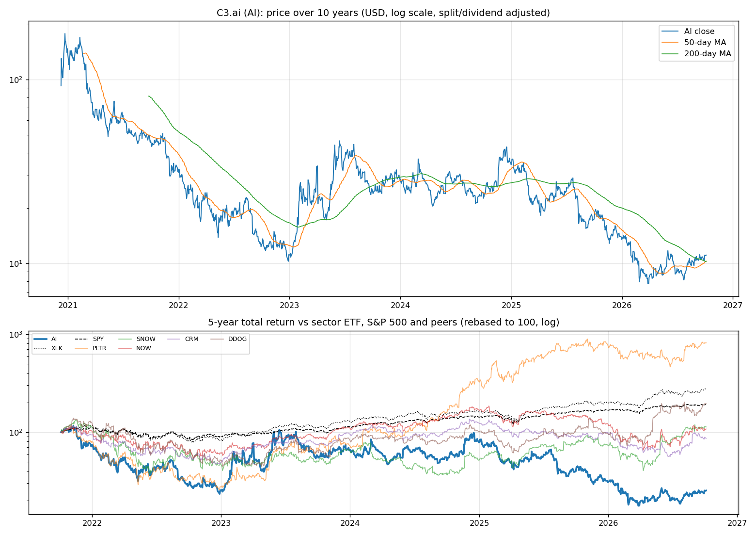Click the 'DDOG' label in the lower legend
This screenshot has height=536, width=756.
237,339
